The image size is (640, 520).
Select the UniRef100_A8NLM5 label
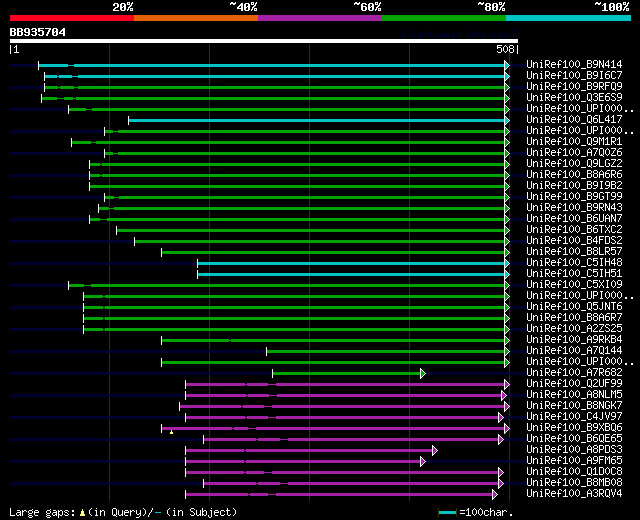point(574,395)
